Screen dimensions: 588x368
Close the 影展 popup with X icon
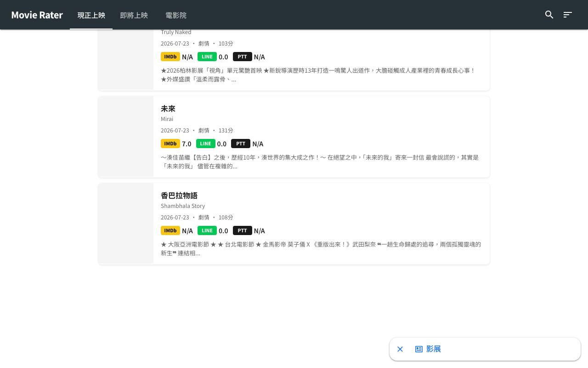400,349
